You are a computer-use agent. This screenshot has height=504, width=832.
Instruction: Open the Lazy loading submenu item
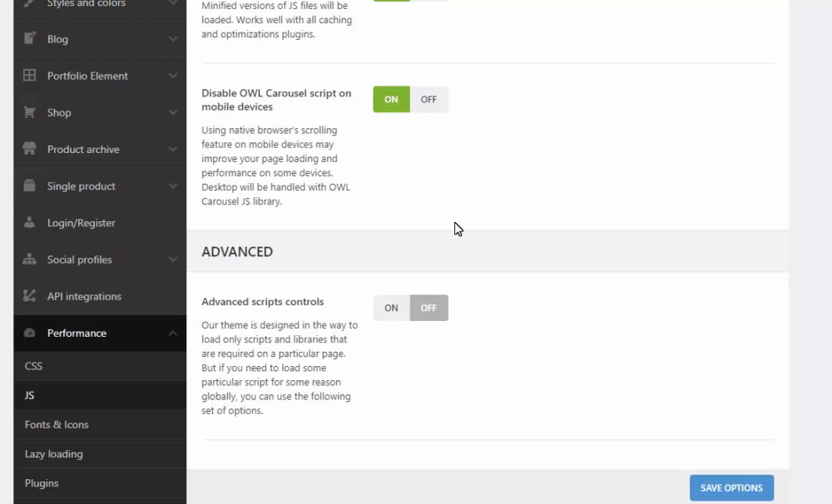tap(53, 454)
